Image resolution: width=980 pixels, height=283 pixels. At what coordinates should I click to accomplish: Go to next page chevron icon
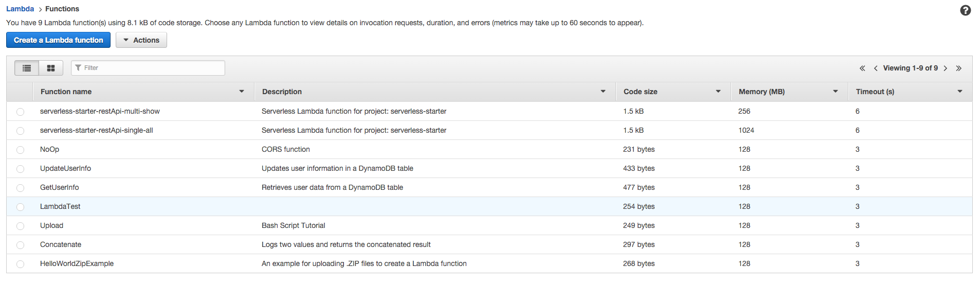tap(945, 68)
